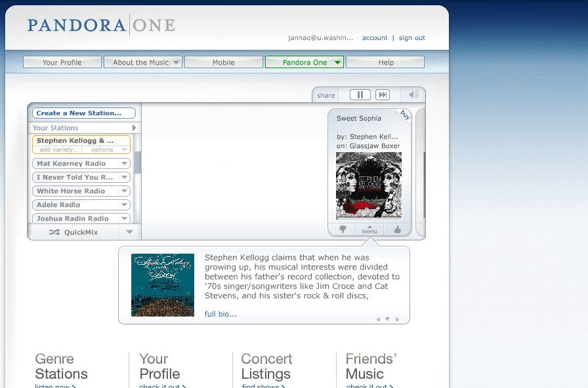Viewport: 588px width, 388px height.
Task: Click the Sweet Sophia song title
Action: tap(359, 119)
